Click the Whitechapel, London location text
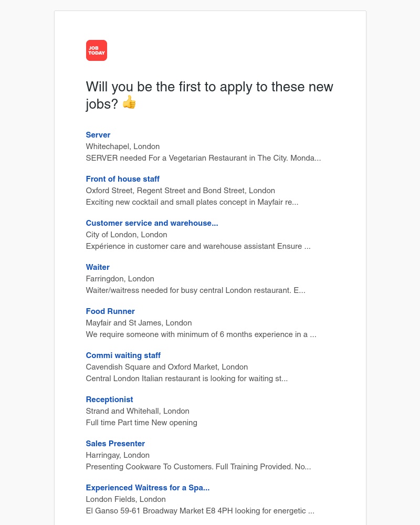This screenshot has width=420, height=525. (122, 146)
